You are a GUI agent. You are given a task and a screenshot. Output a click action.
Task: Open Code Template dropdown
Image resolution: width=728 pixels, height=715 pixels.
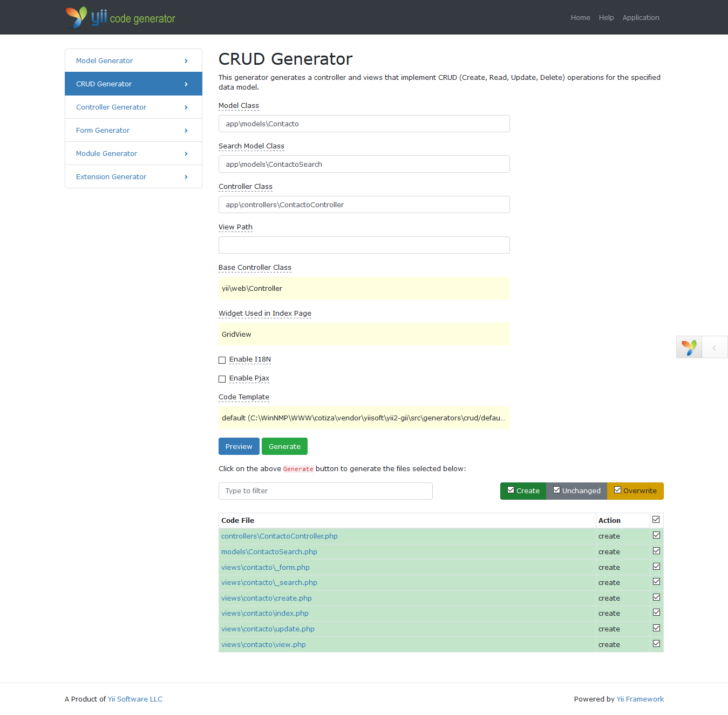(x=364, y=418)
